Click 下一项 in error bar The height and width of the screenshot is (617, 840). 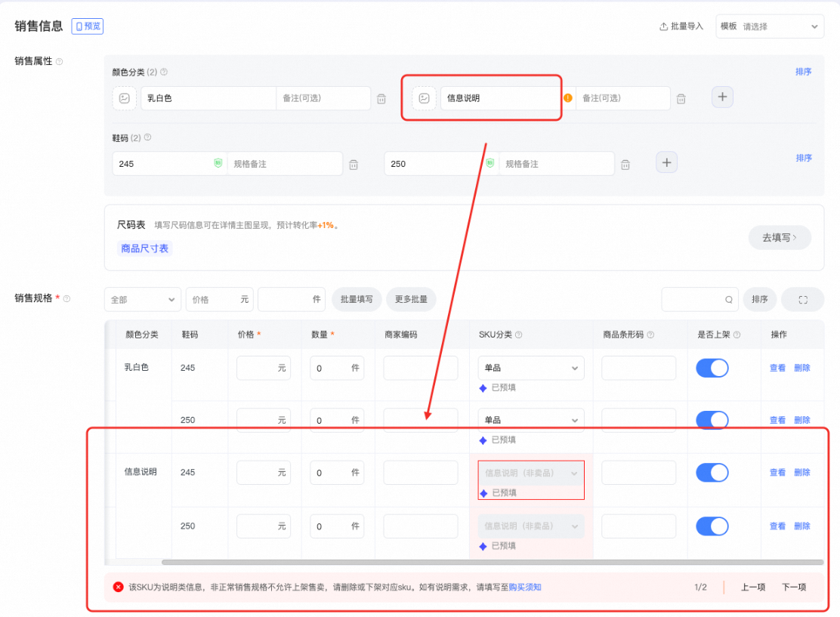794,587
